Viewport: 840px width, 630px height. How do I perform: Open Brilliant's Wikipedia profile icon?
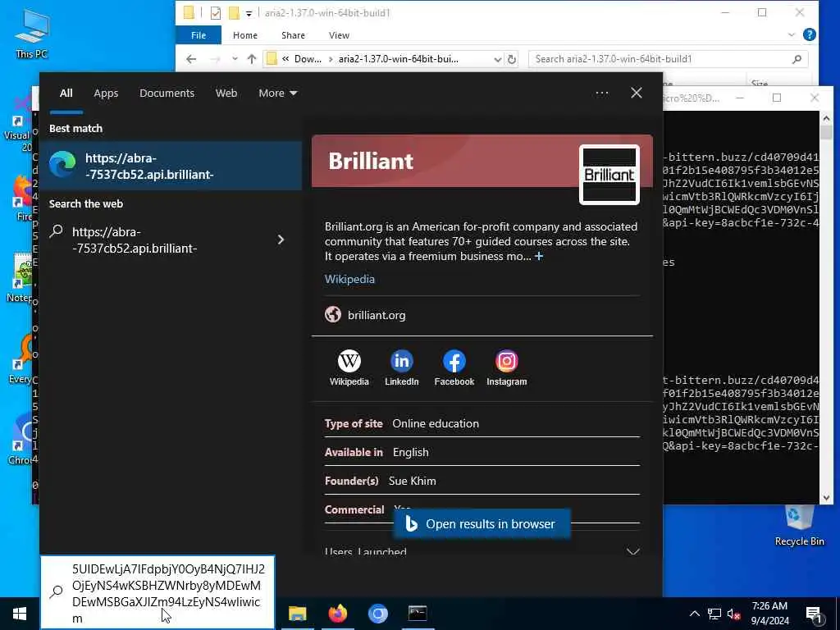point(349,368)
